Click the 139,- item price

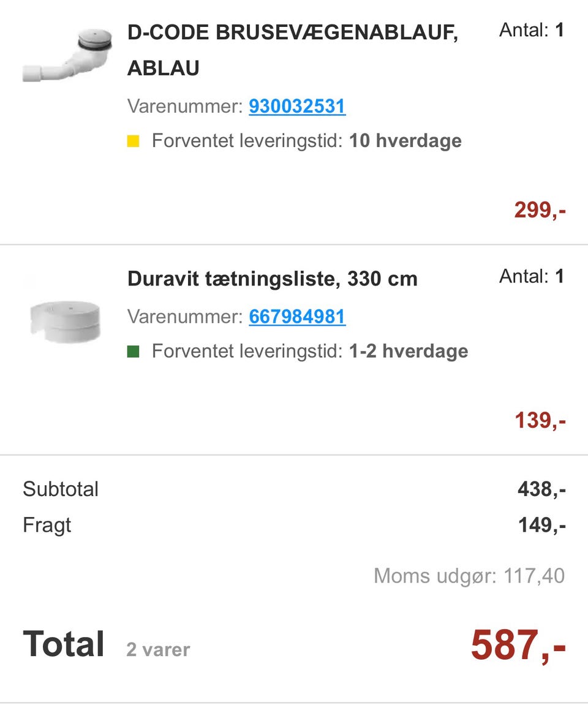(540, 421)
